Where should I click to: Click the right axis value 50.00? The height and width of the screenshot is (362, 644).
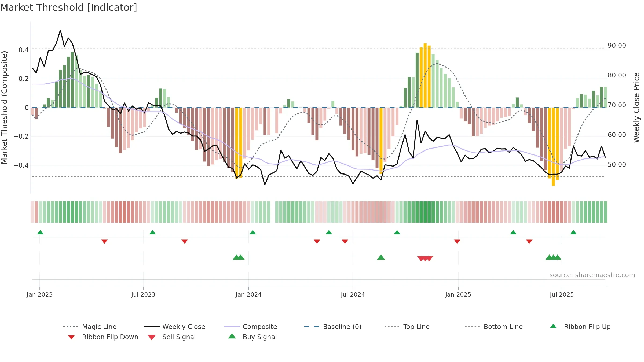click(x=617, y=164)
